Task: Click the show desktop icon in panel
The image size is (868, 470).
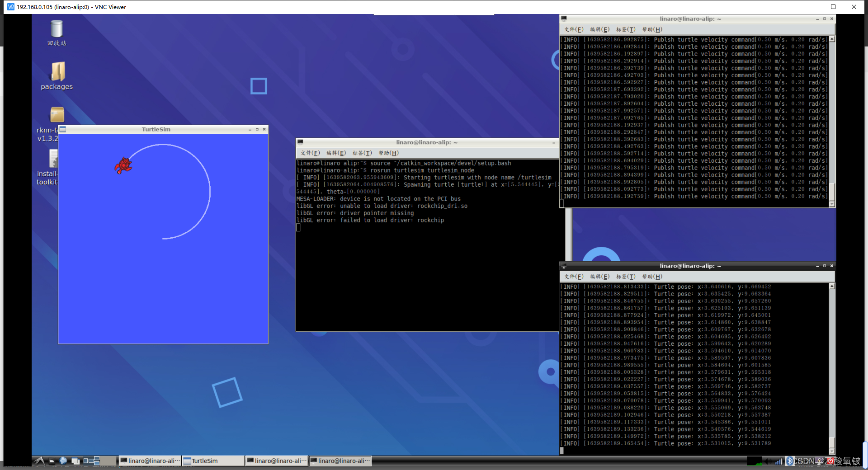Action: [x=75, y=461]
